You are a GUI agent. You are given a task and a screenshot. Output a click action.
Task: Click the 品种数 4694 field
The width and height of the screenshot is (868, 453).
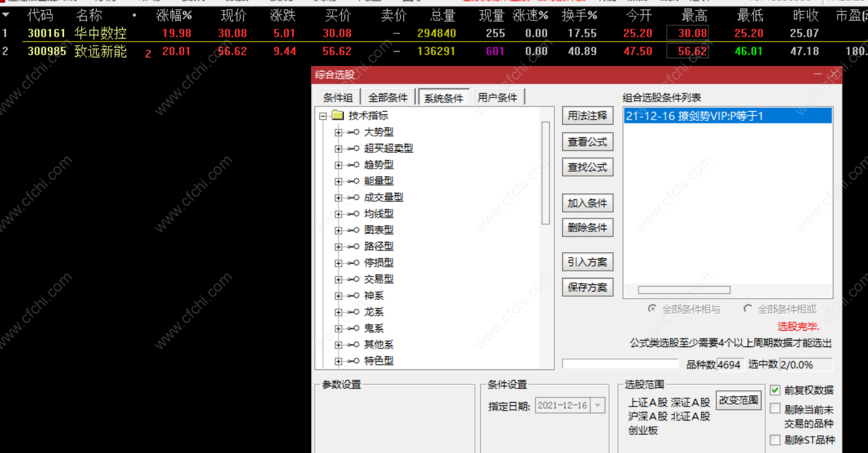[x=730, y=365]
